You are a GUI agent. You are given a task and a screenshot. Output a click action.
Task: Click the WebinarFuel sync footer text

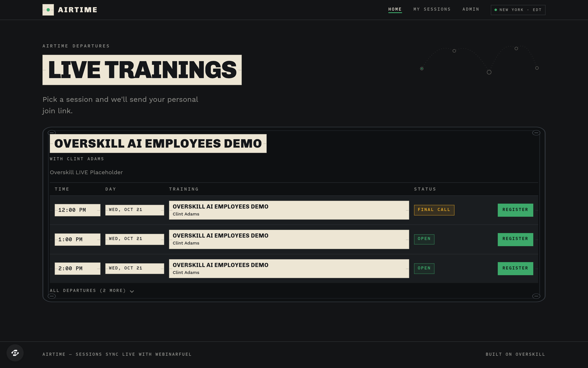pyautogui.click(x=117, y=354)
